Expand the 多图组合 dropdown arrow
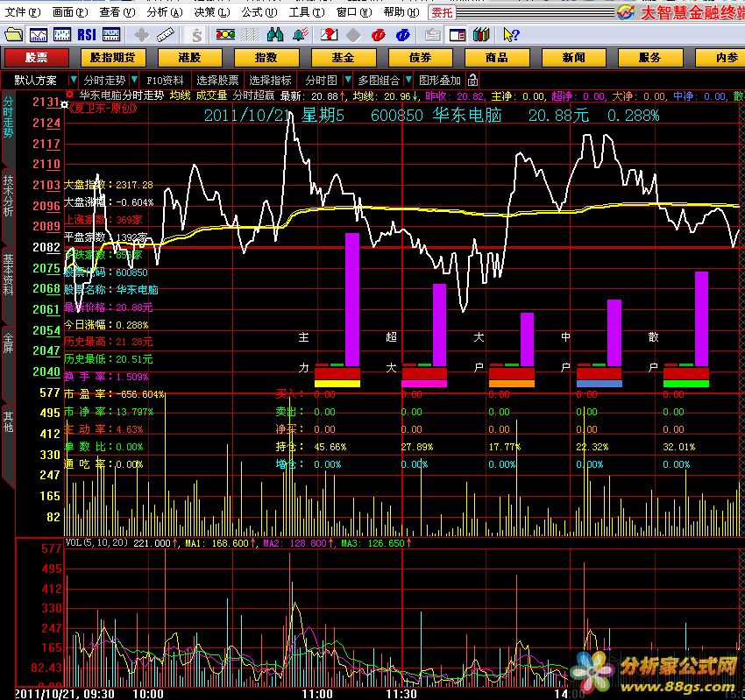This screenshot has height=700, width=745. (x=408, y=80)
